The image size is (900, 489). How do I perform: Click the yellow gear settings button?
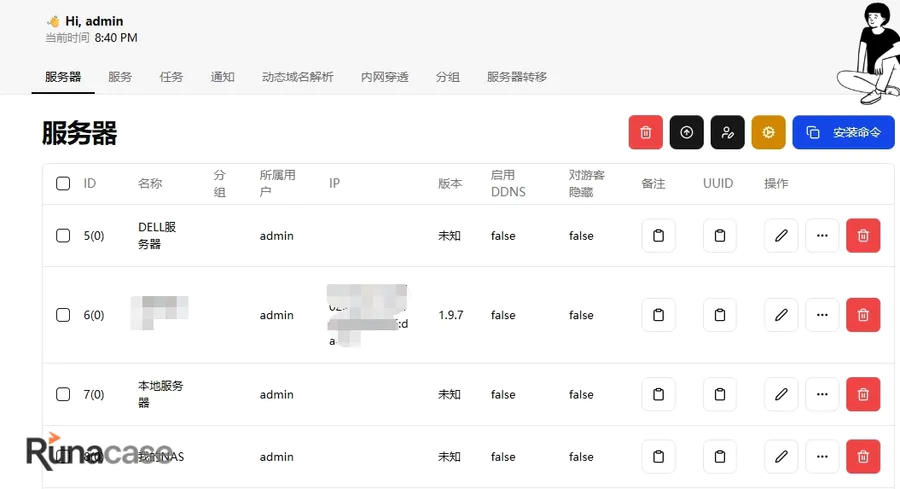(768, 132)
